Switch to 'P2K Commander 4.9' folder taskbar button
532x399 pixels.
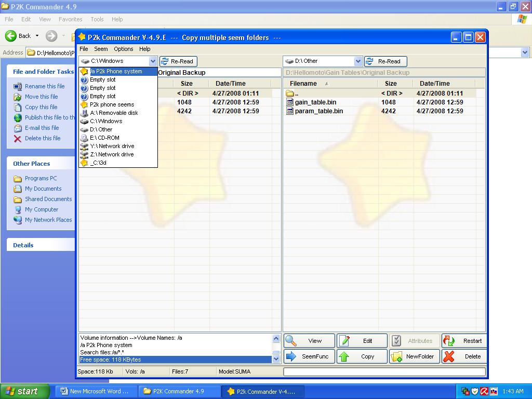tap(179, 391)
